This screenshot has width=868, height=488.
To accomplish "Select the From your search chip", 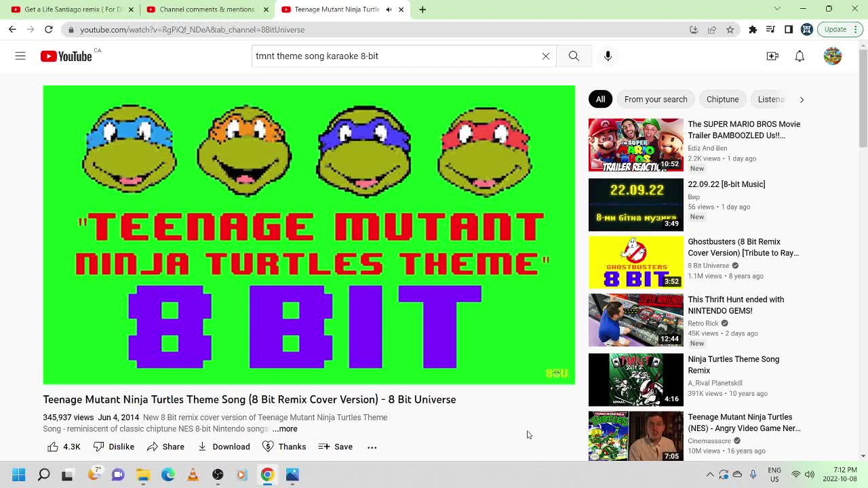I will click(x=656, y=99).
